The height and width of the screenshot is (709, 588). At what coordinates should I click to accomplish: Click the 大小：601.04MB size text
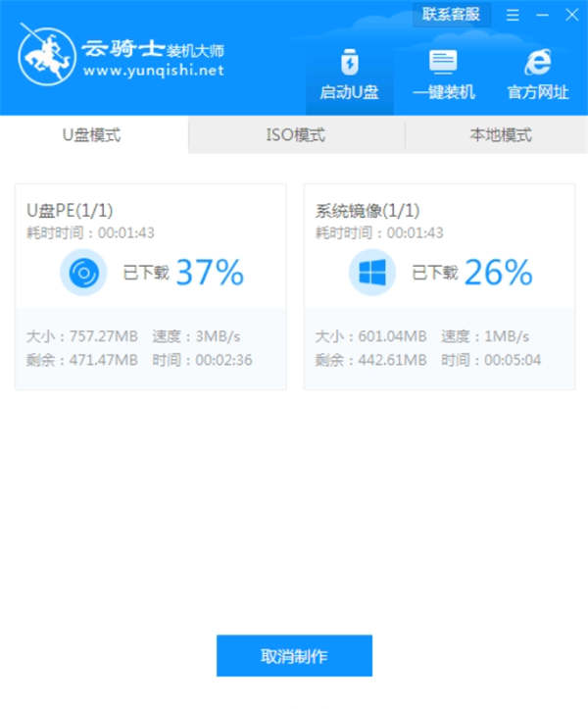(370, 336)
